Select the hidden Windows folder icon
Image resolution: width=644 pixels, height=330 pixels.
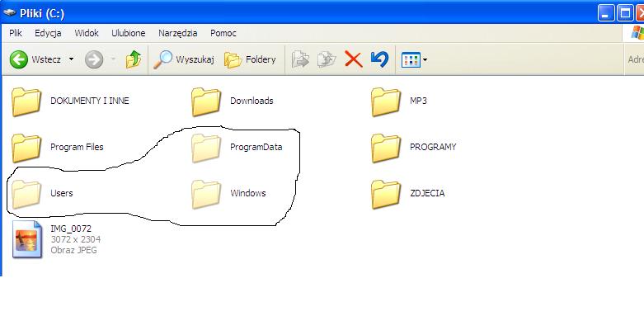click(x=206, y=194)
